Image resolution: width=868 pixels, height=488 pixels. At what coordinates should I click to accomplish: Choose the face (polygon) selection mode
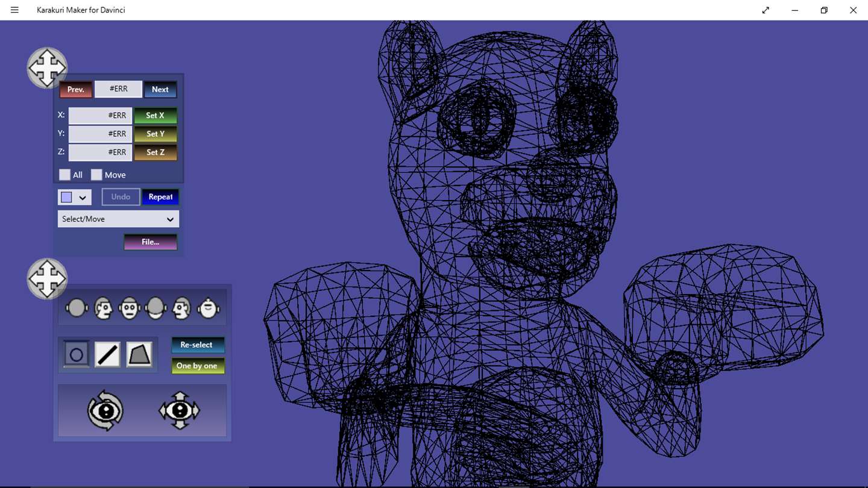pos(139,354)
